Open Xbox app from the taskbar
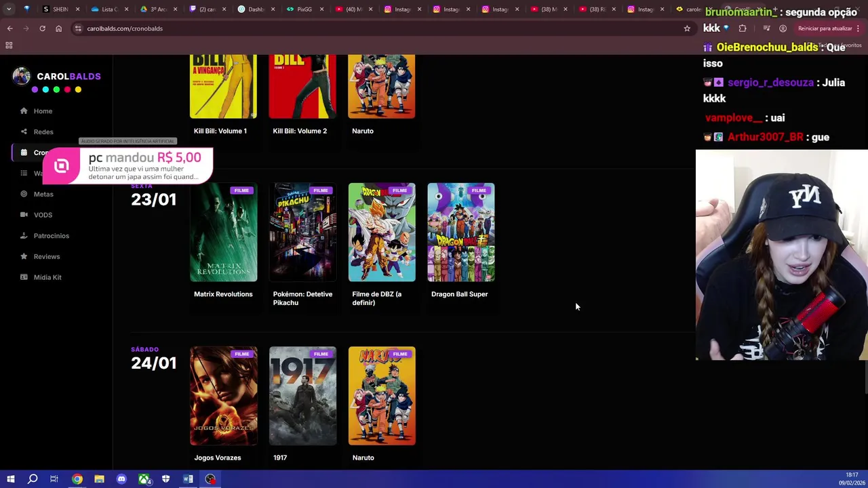868x488 pixels. (144, 479)
